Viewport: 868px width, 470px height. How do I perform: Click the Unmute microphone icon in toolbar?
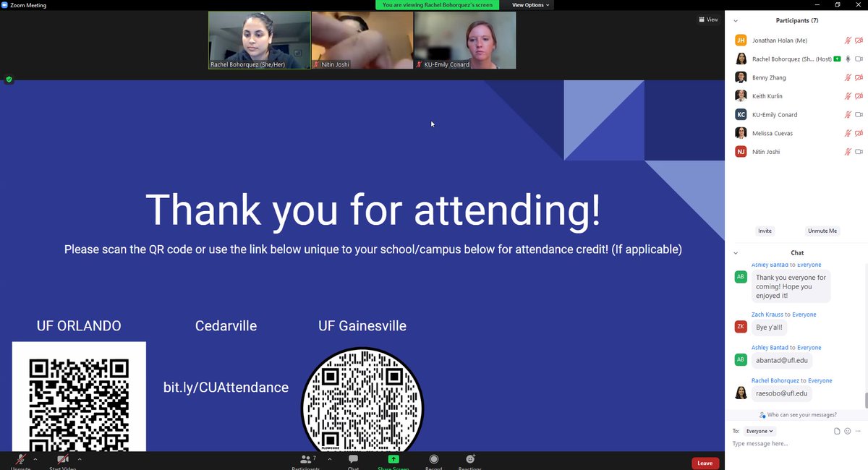pos(20,460)
